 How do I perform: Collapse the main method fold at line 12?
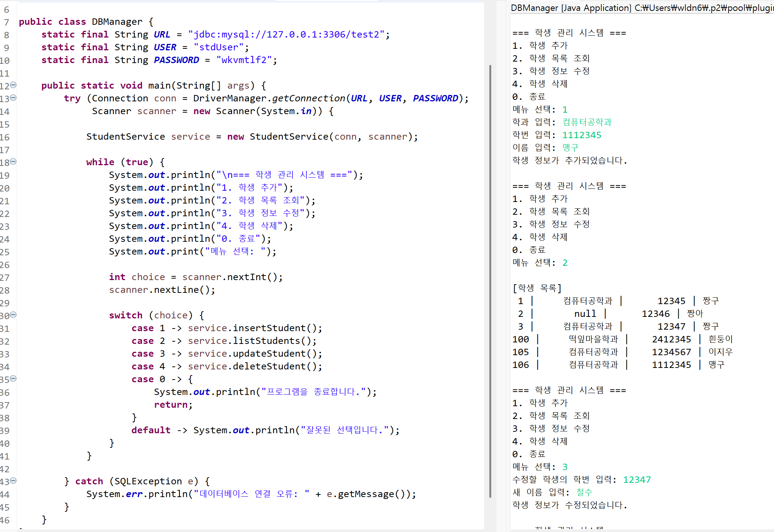pos(14,85)
